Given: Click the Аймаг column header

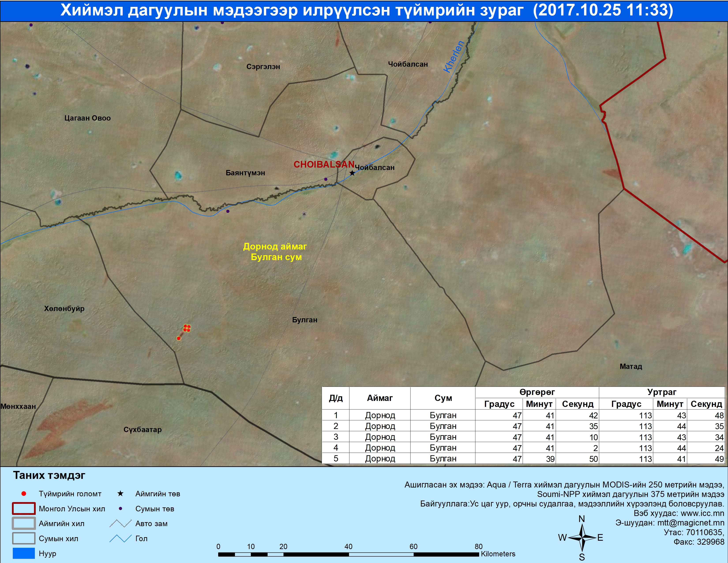Looking at the screenshot, I should tap(380, 398).
